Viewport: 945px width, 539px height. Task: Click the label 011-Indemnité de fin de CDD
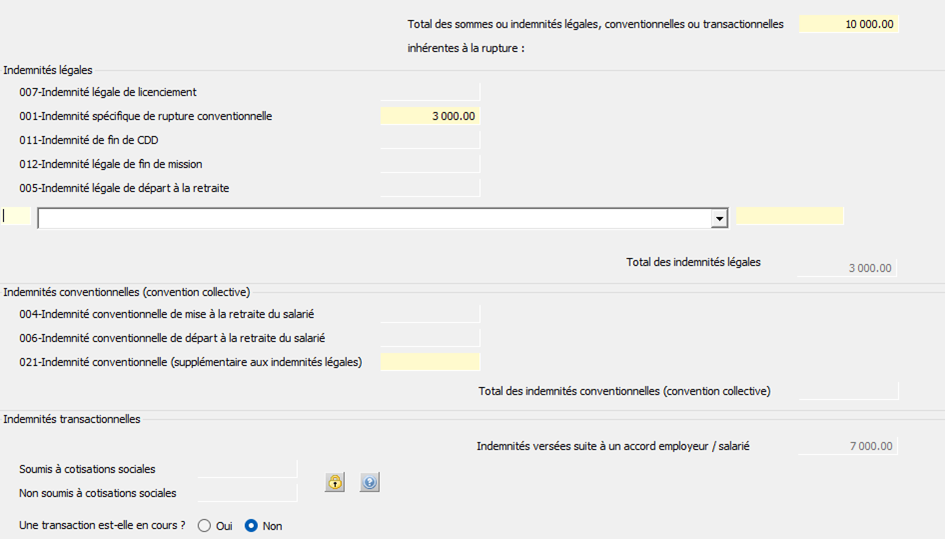click(89, 140)
